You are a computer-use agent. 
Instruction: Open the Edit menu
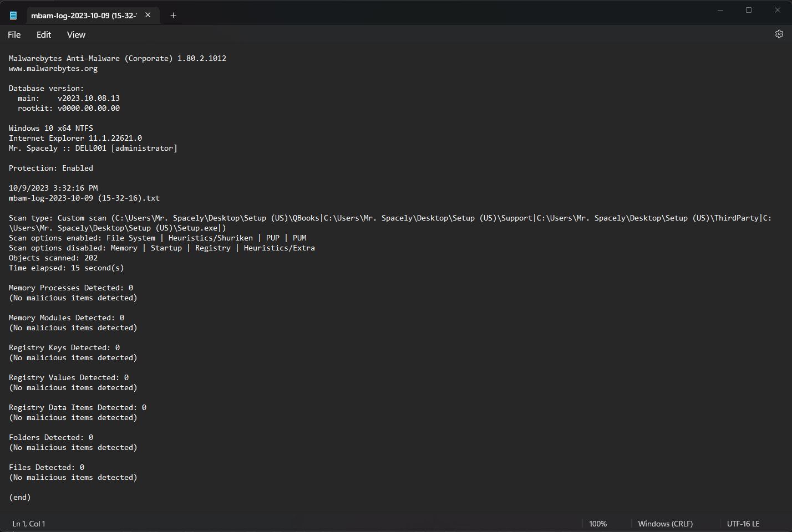tap(44, 34)
